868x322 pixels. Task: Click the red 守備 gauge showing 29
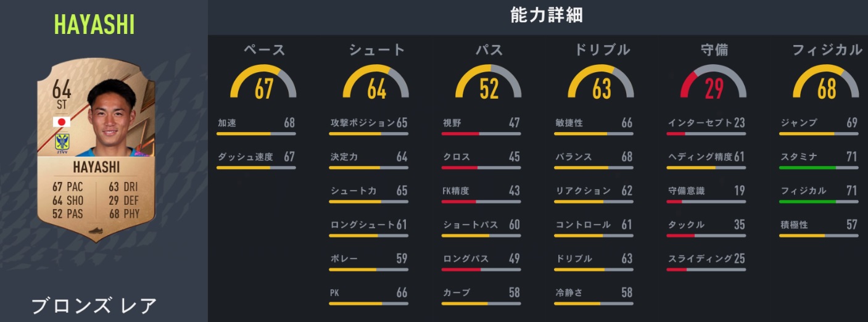pyautogui.click(x=714, y=83)
